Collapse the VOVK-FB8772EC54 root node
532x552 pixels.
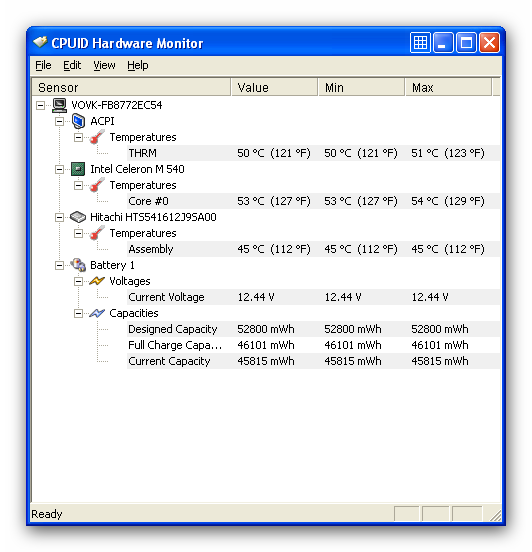click(40, 105)
